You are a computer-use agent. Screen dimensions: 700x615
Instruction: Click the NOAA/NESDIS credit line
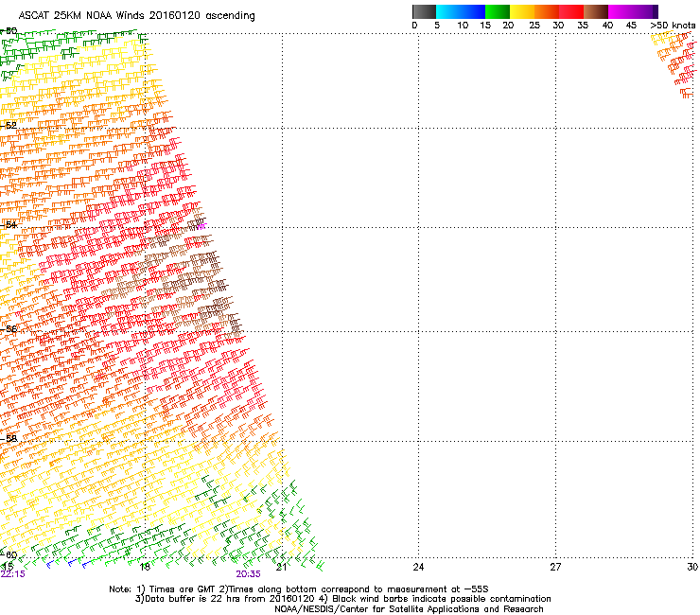pos(409,609)
